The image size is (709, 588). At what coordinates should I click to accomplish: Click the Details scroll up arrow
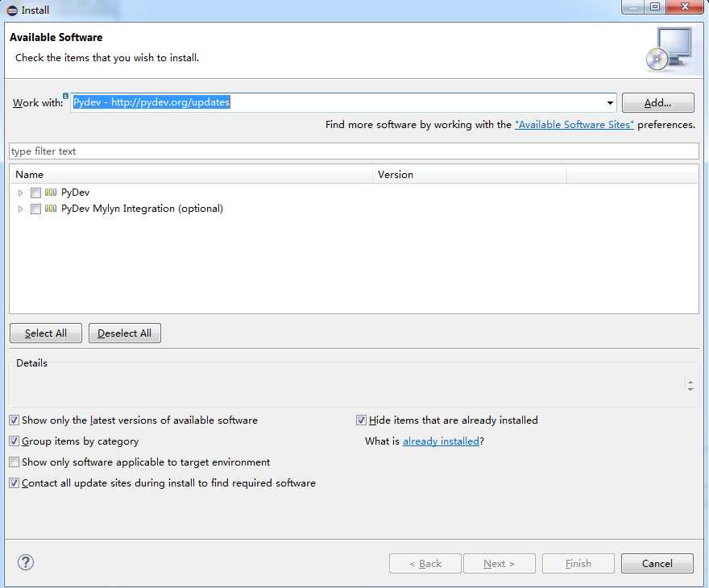click(690, 383)
